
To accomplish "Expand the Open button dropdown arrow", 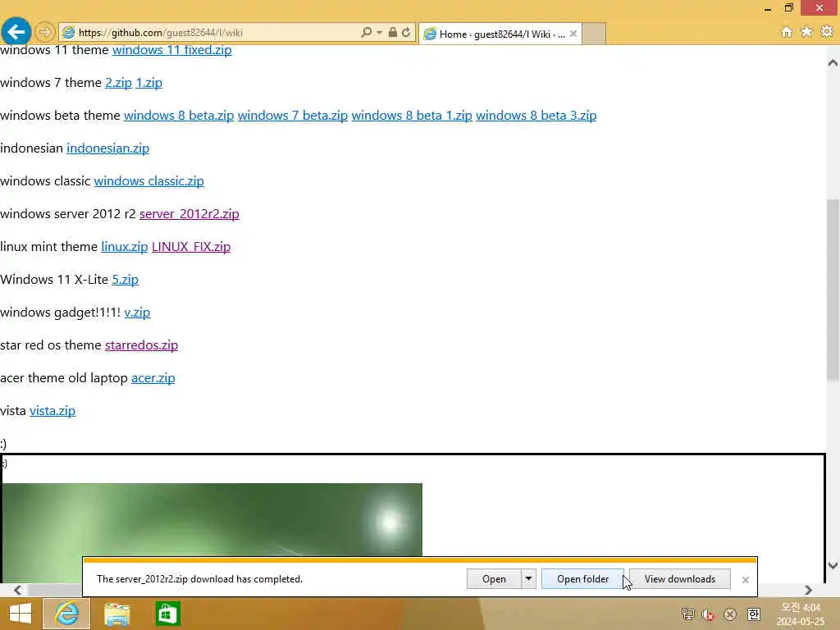I will click(528, 578).
